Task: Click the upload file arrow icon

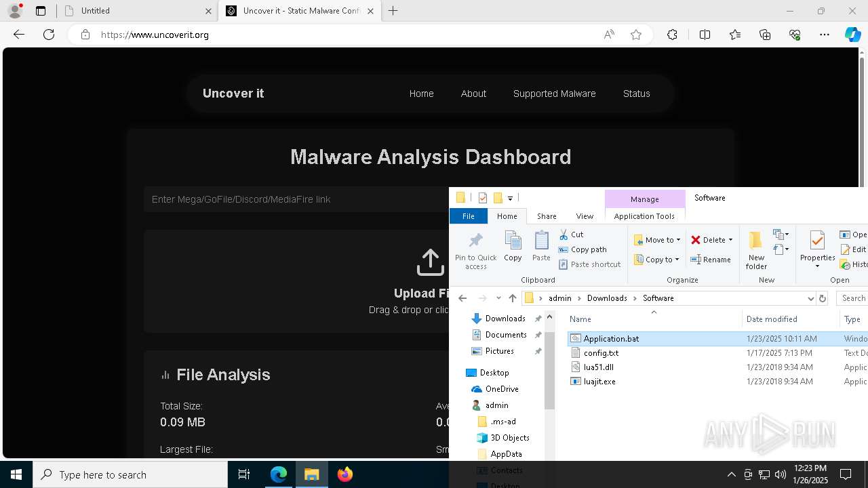Action: [430, 262]
